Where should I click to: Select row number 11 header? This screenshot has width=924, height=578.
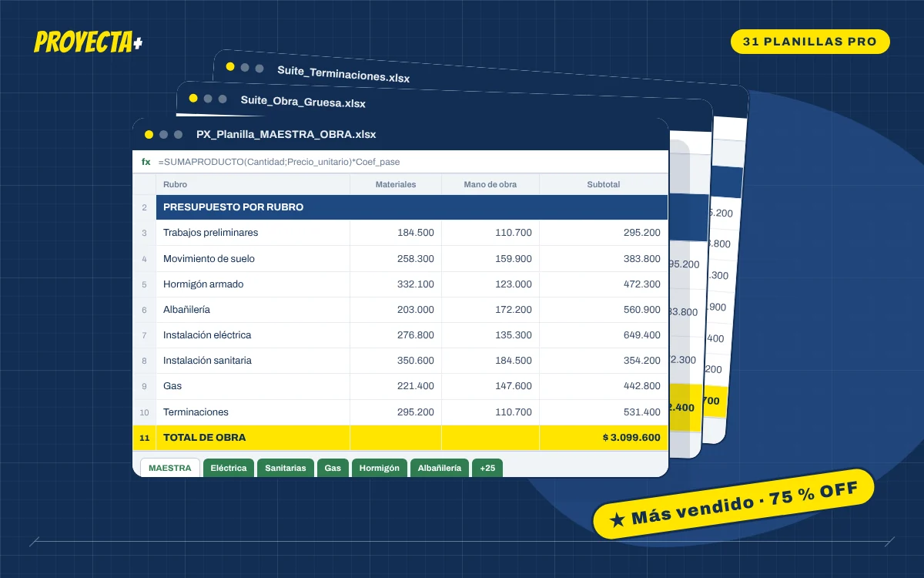click(144, 438)
